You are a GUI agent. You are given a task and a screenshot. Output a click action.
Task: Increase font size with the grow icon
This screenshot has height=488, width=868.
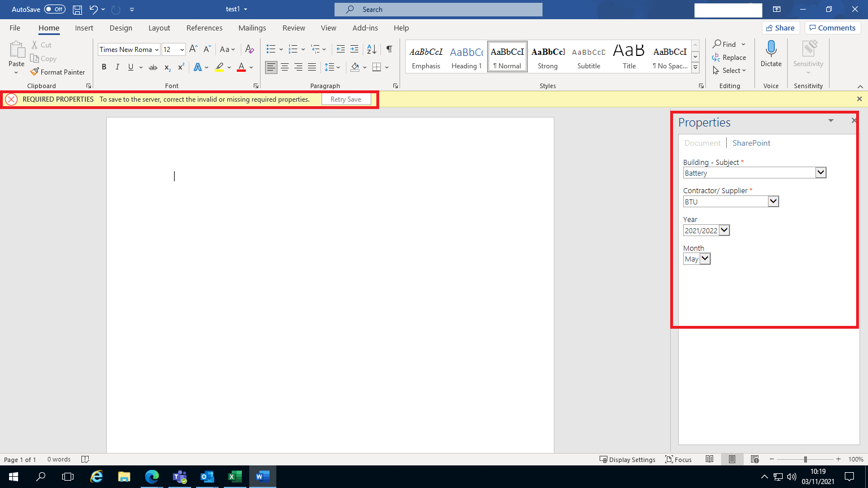(193, 49)
